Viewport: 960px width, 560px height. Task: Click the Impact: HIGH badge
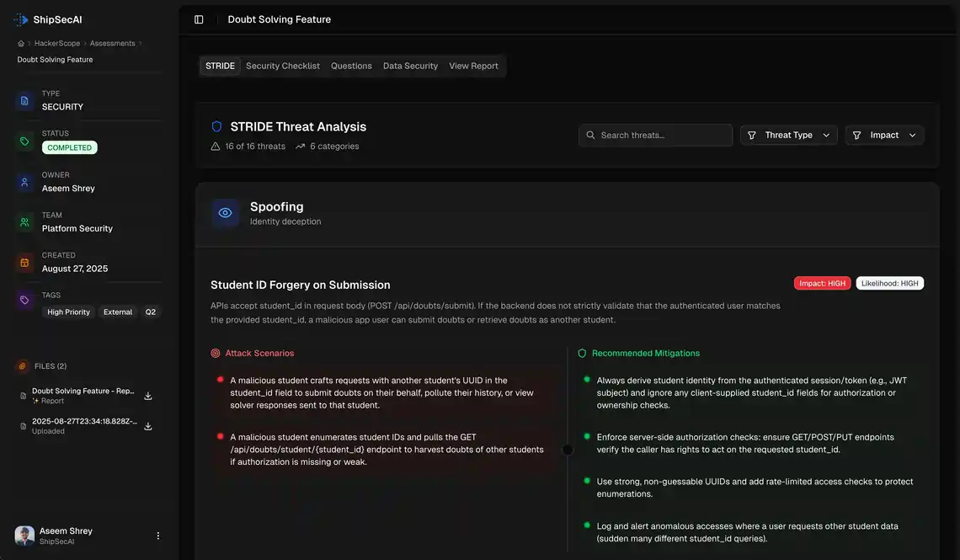pyautogui.click(x=822, y=283)
